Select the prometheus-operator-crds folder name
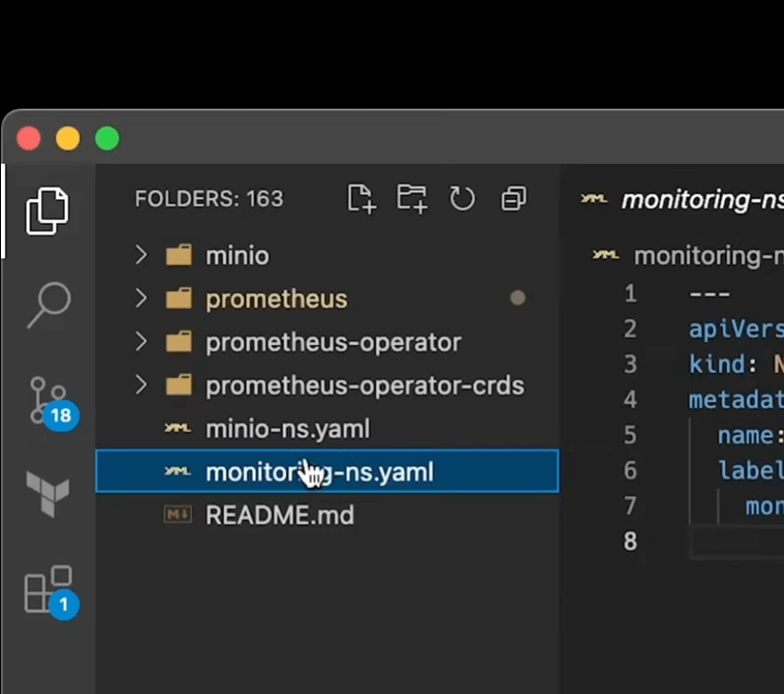Viewport: 784px width, 694px height. point(365,386)
